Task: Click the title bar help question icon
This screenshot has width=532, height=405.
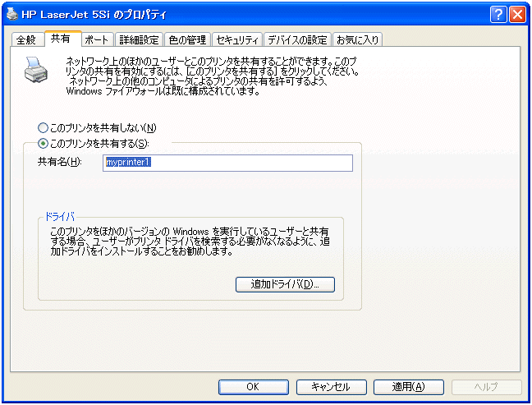Action: tap(498, 15)
